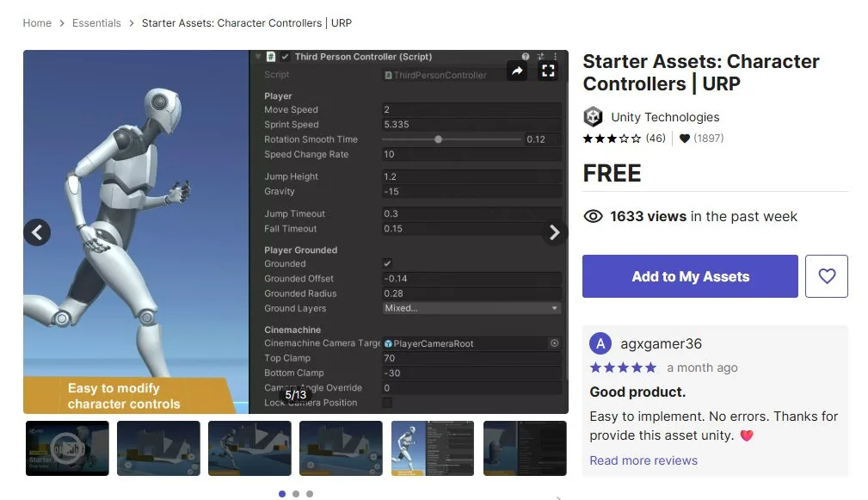Click the agxgamer36 reviewer avatar
The width and height of the screenshot is (868, 500).
click(x=600, y=344)
